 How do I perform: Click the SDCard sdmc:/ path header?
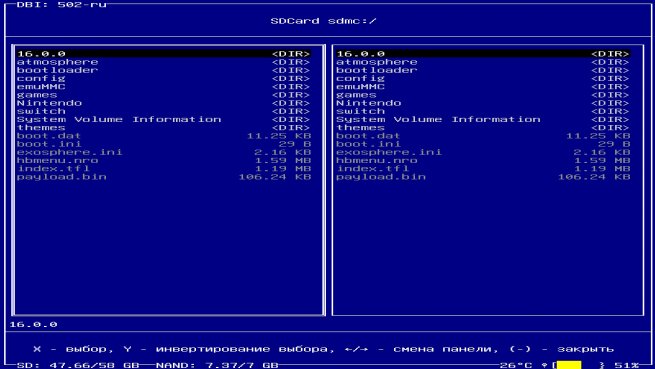point(323,21)
